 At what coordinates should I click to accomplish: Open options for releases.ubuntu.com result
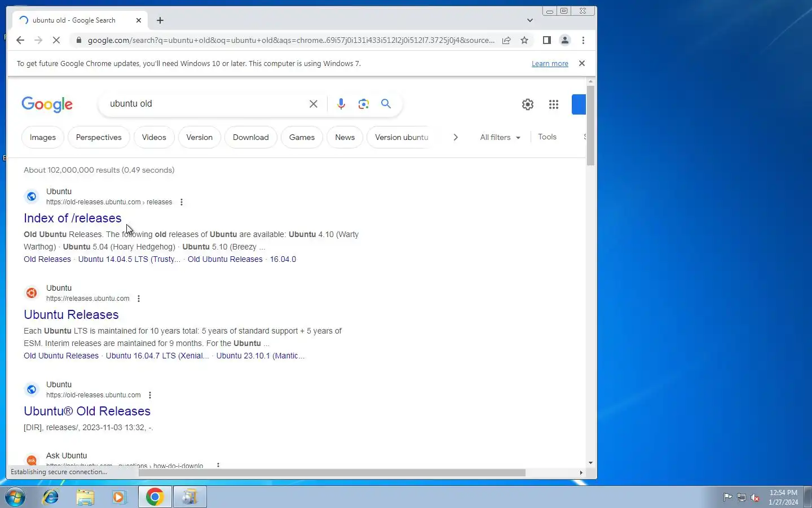click(x=139, y=299)
